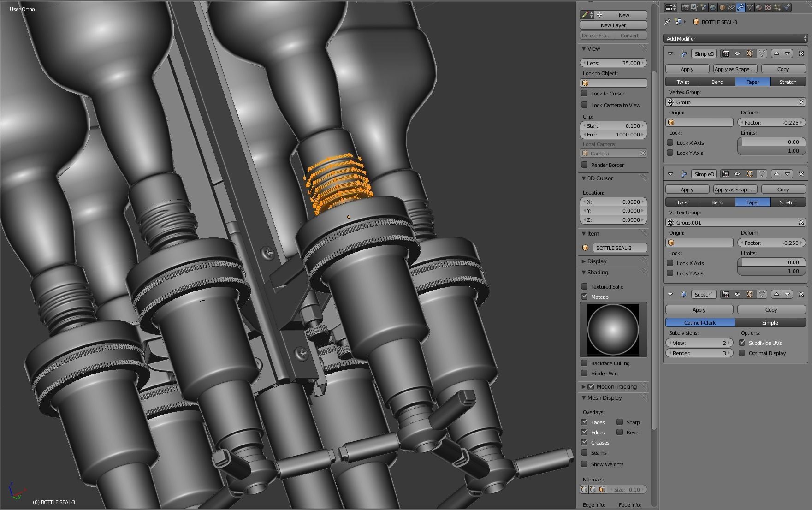Toggle render use for second SimpleDeform modifier
Screen dimensions: 812x510
click(x=726, y=174)
